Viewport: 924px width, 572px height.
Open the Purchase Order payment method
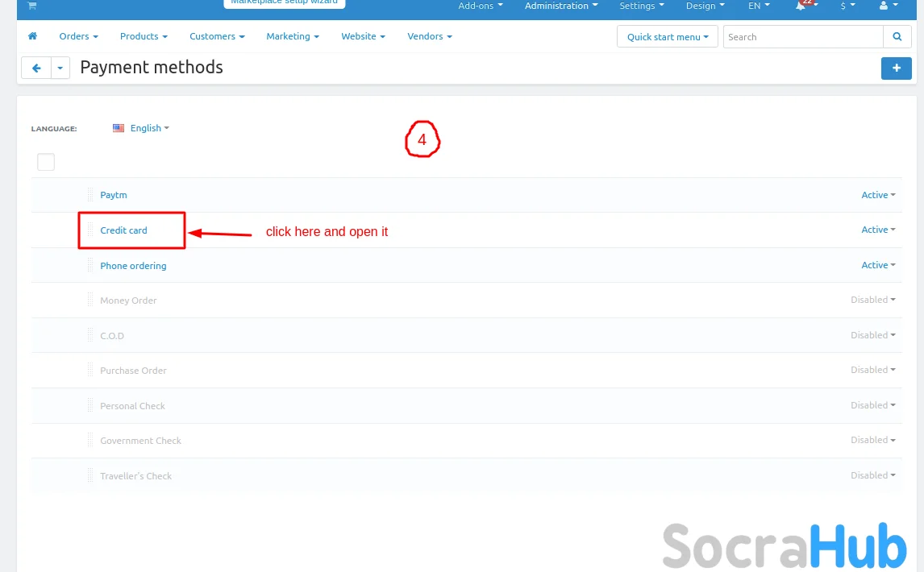(133, 371)
